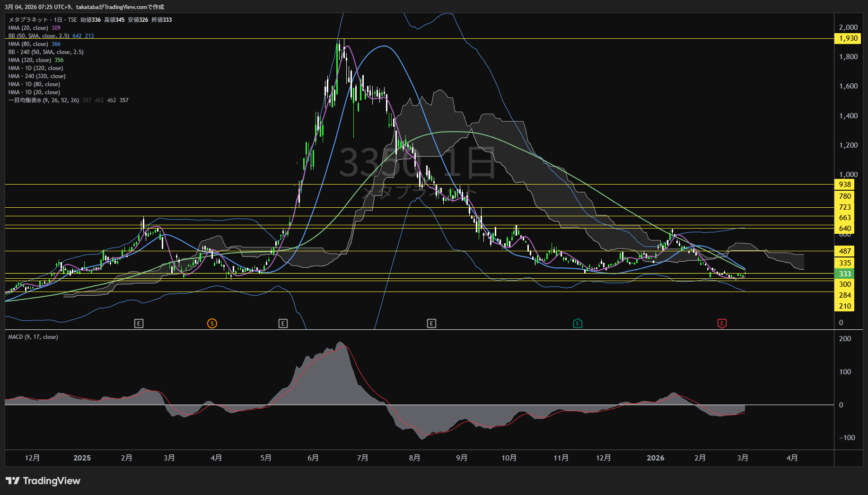
Task: Click the green E earnings marker
Action: (x=578, y=324)
